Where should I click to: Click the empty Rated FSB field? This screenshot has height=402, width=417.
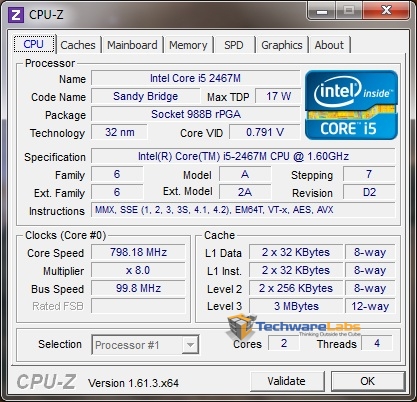[x=138, y=306]
